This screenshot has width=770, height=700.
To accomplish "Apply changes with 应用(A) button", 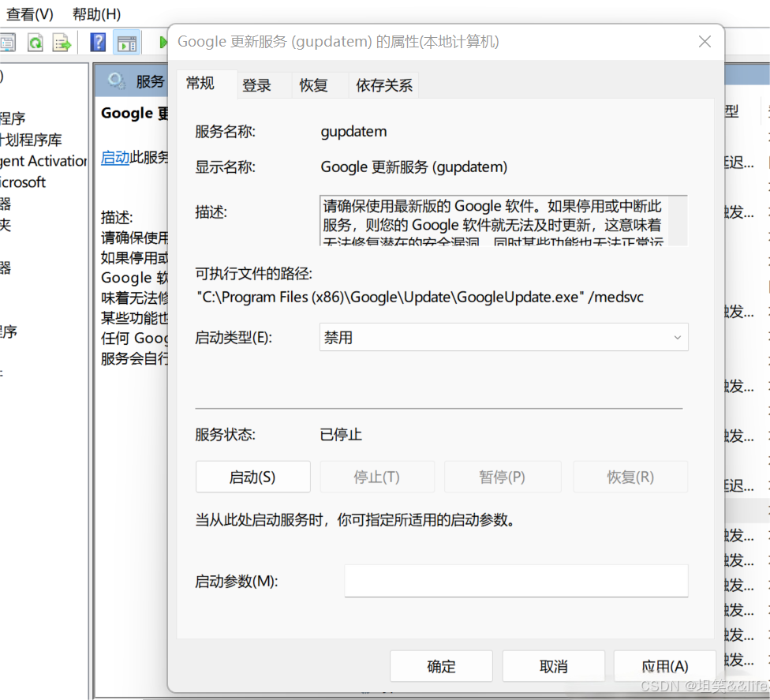I will click(665, 666).
